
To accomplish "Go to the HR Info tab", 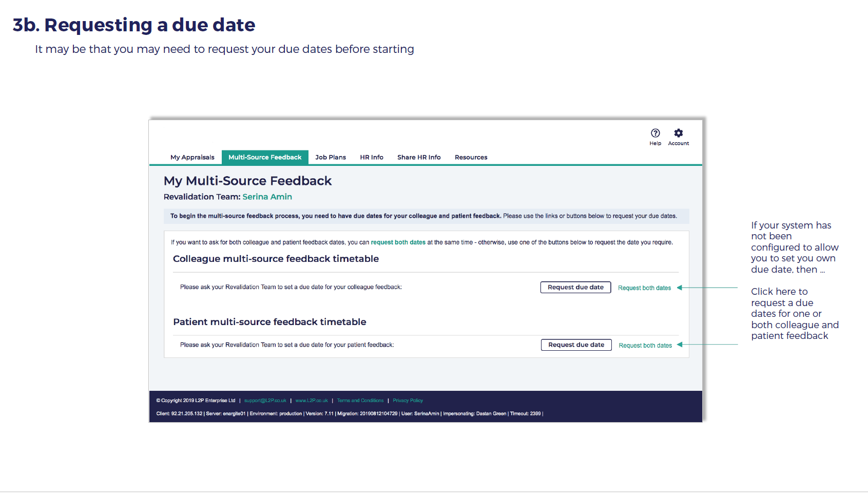I will [x=371, y=158].
